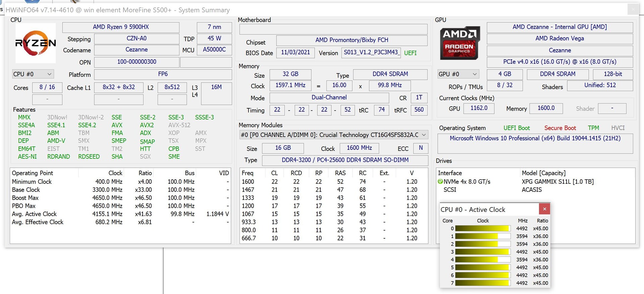This screenshot has height=294, width=644.
Task: Click the GPU current clock value 1162.0
Action: pos(479,108)
